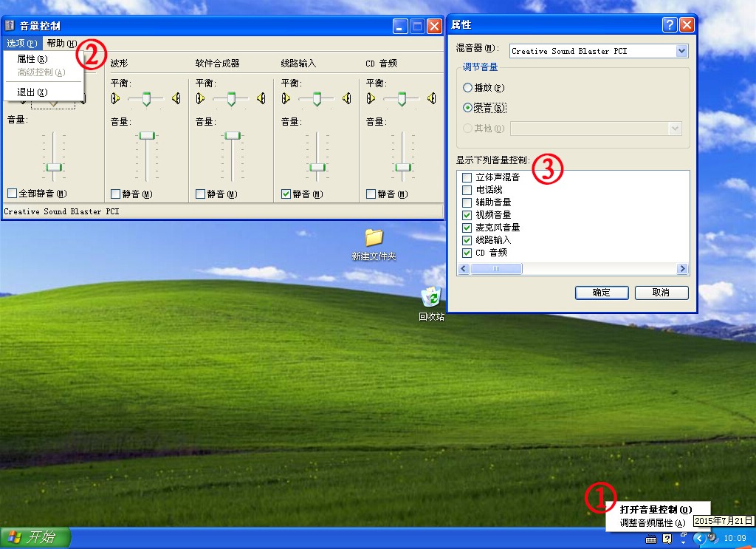This screenshot has width=756, height=549.
Task: Toggle 全部静音 checkbox
Action: coord(12,194)
